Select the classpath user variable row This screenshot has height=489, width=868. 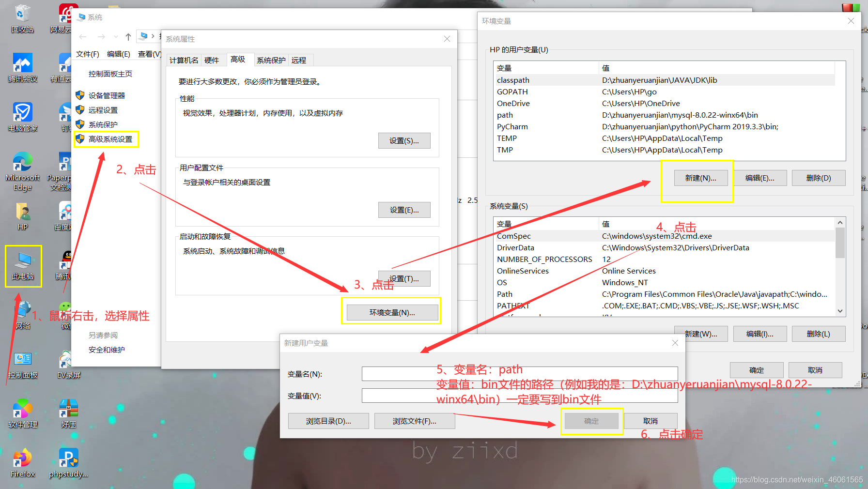tap(665, 80)
